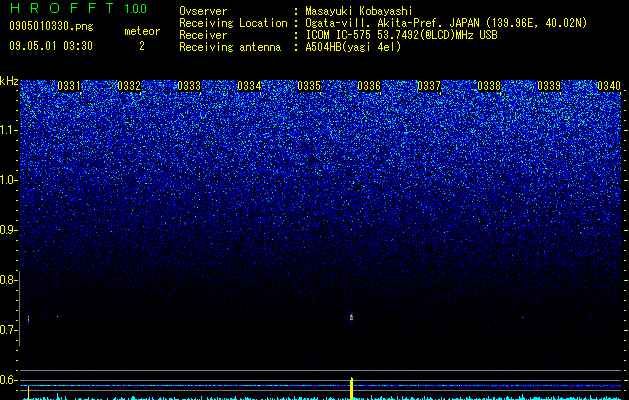Click the meteor echo near 0336
Image resolution: width=629 pixels, height=400 pixels.
pos(351,318)
